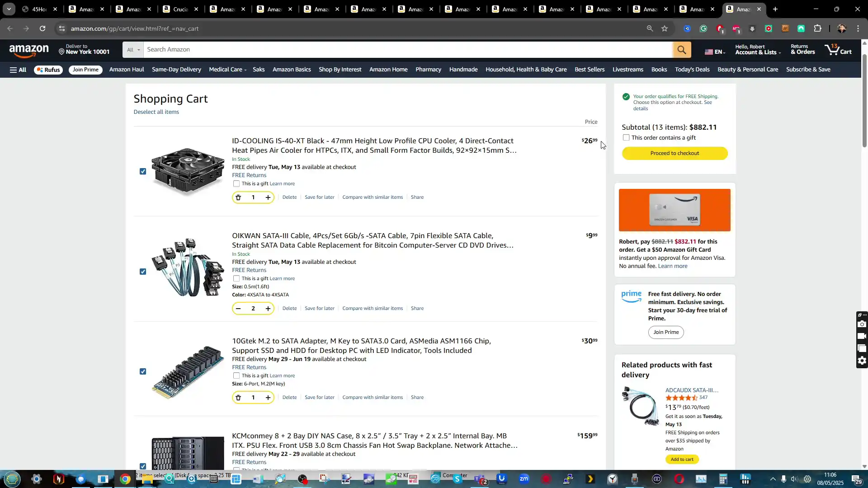Click the browser zoom magnifier icon
The image size is (868, 488).
650,28
